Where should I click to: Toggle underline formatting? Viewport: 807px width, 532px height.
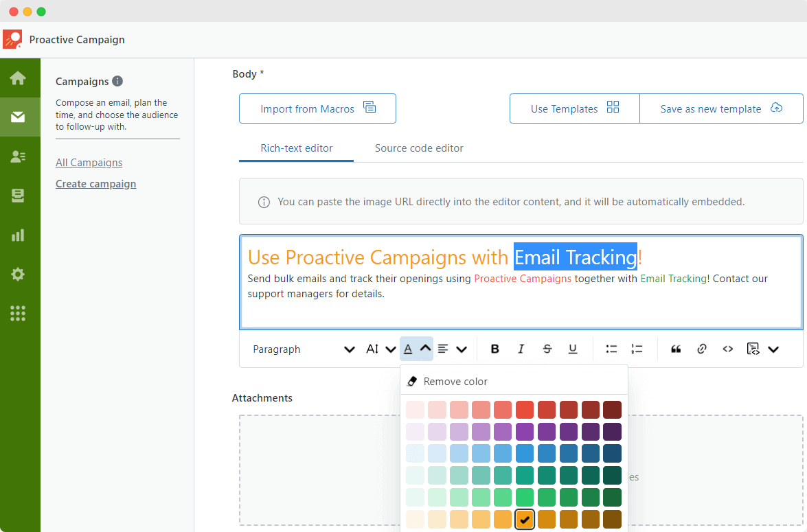(573, 349)
